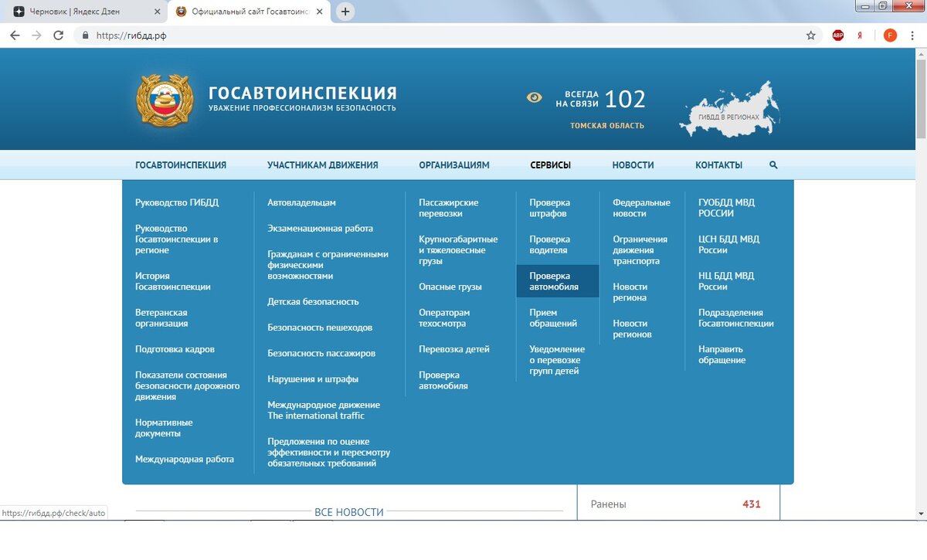Open Безопасность пешеходов link
This screenshot has height=560, width=927.
pos(320,328)
